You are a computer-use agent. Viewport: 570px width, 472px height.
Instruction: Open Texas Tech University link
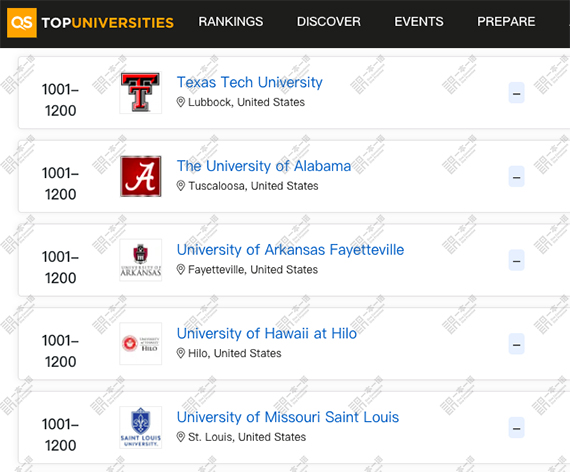point(249,83)
